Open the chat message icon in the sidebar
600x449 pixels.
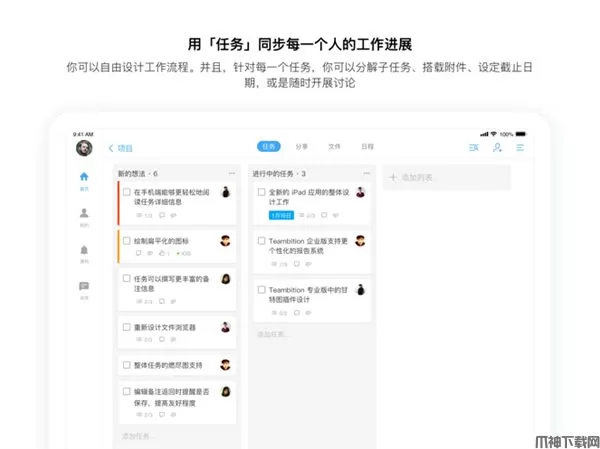(84, 286)
